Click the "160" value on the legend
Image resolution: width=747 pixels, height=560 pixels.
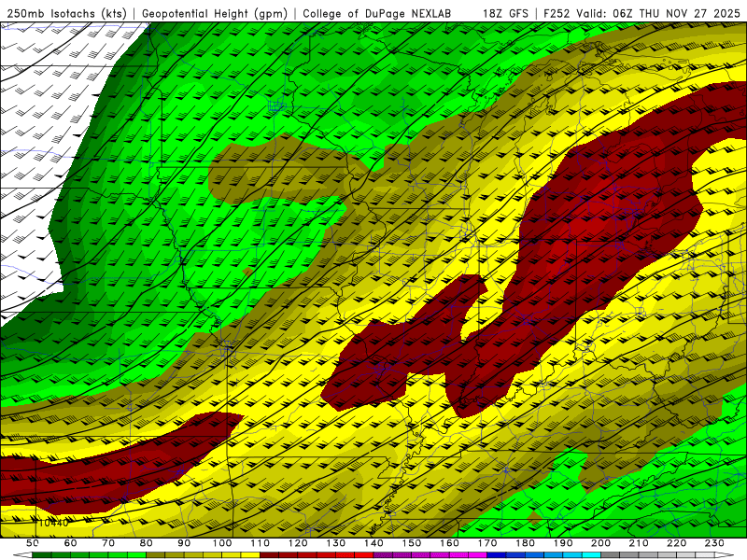coord(449,543)
